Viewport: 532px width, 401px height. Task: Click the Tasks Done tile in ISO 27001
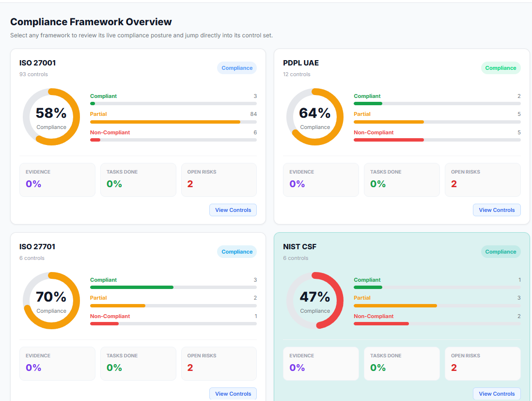coord(138,180)
